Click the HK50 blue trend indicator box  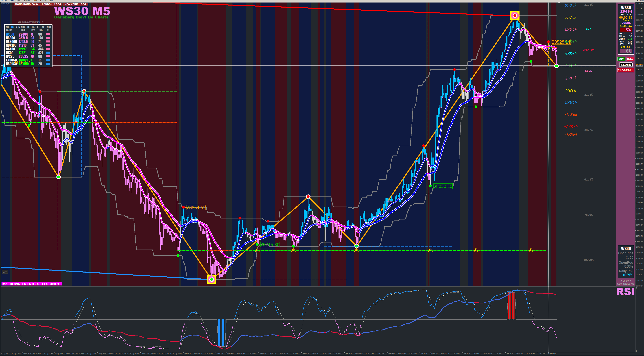[x=48, y=53]
